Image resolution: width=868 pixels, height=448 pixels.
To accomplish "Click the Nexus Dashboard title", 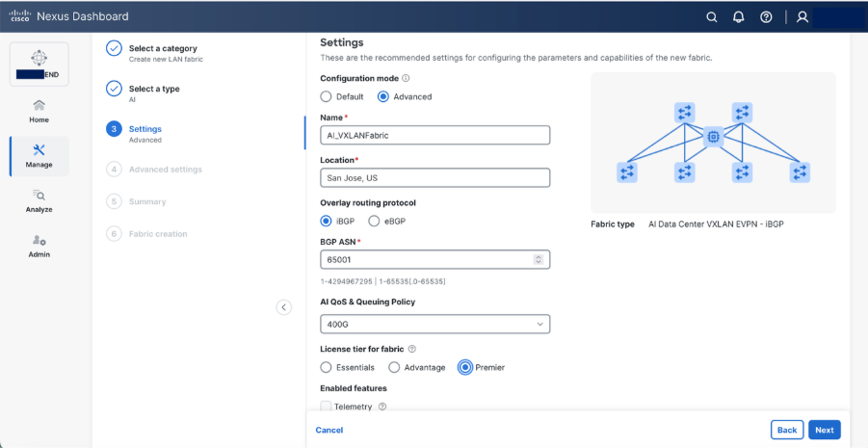I will [x=83, y=16].
